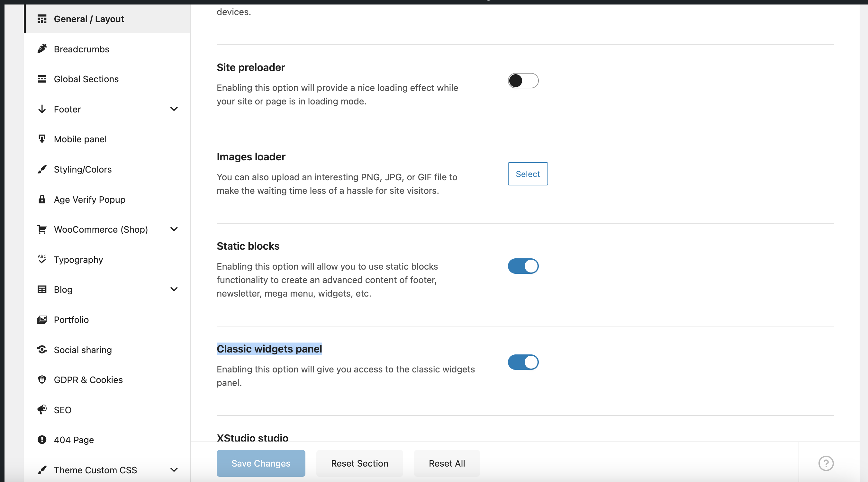This screenshot has width=868, height=482.
Task: Click the WooCommerce shopping cart icon
Action: [x=42, y=229]
